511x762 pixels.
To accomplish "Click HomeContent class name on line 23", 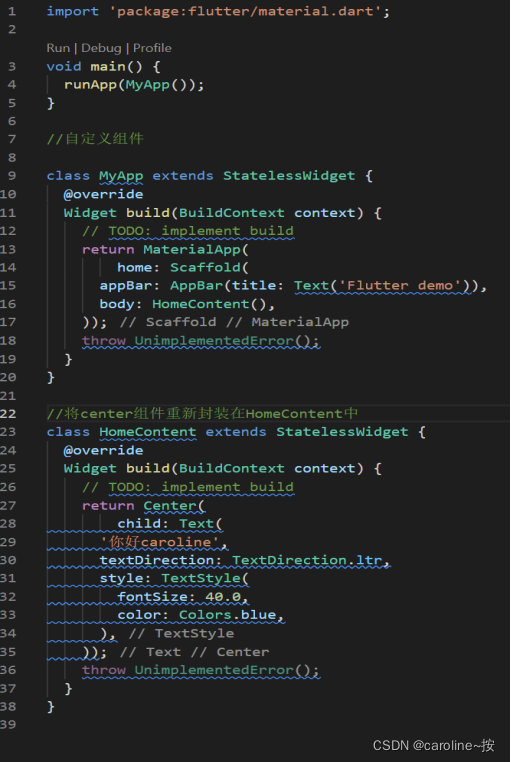I will [148, 432].
